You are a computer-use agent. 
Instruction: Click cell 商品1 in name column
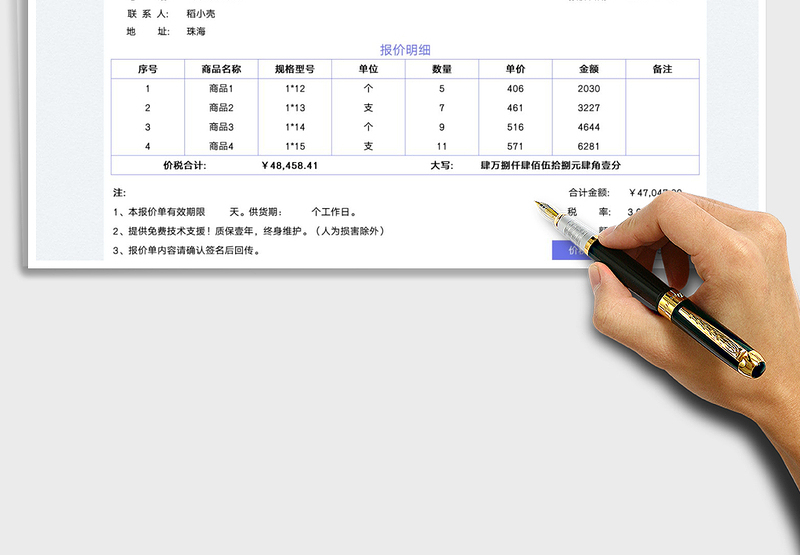pyautogui.click(x=221, y=88)
